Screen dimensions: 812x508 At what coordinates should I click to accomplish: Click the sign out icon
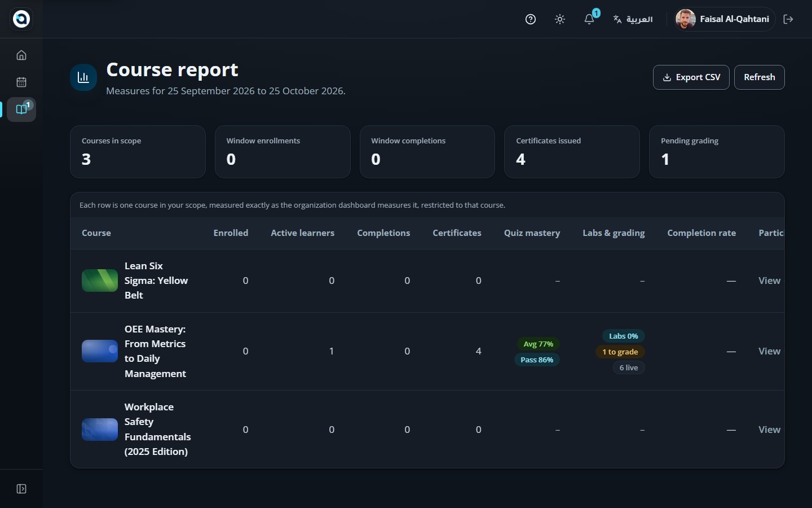[x=788, y=19]
